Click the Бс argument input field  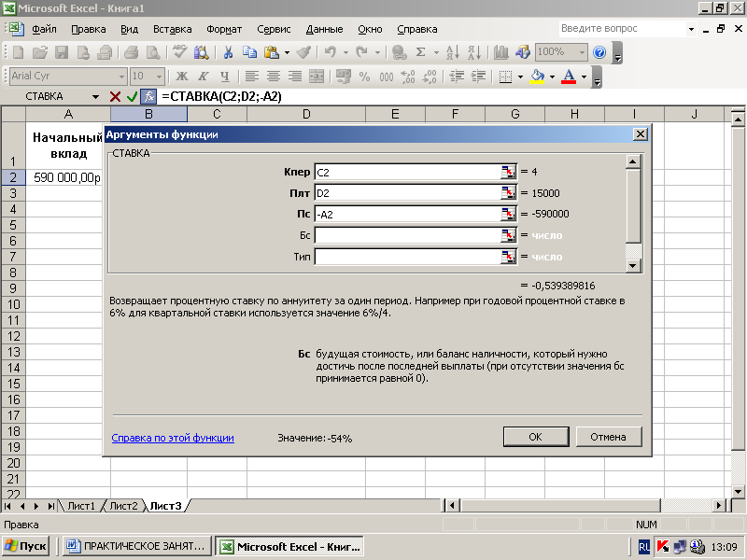click(407, 235)
